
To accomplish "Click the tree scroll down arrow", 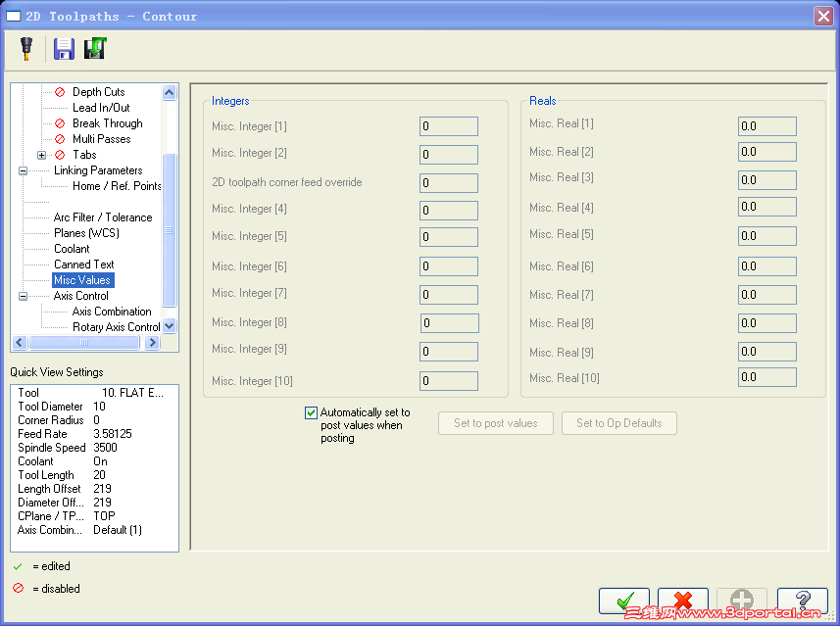I will tap(169, 325).
